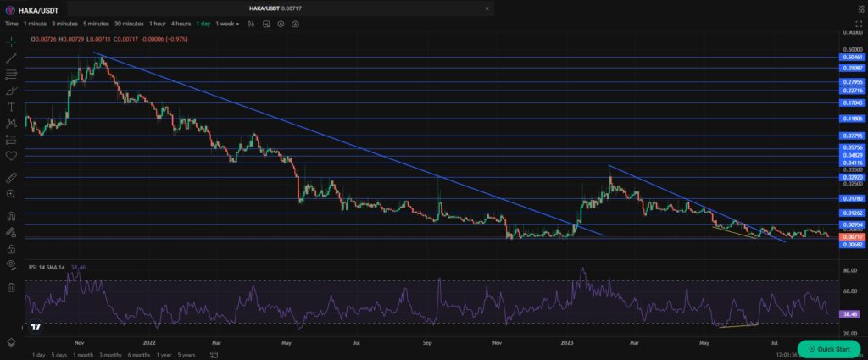868x360 pixels.
Task: Click the 0.50461 price level label
Action: (x=852, y=57)
